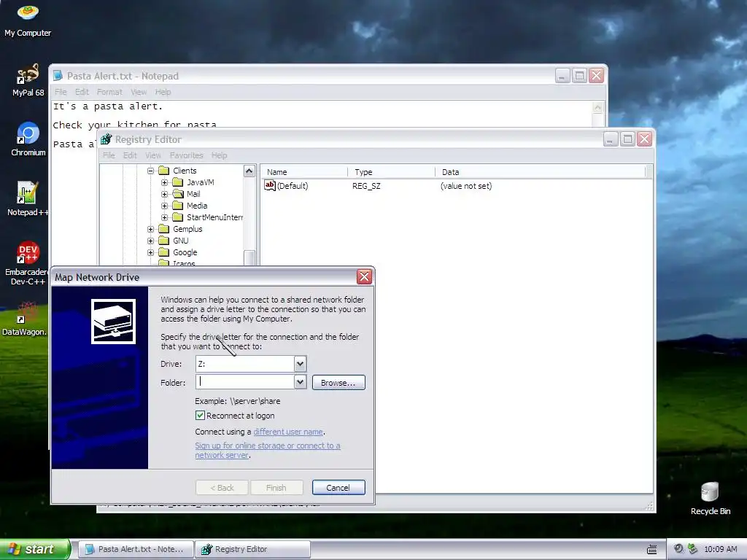Click registry tree scrollbar up arrow
The width and height of the screenshot is (747, 560).
(x=249, y=171)
